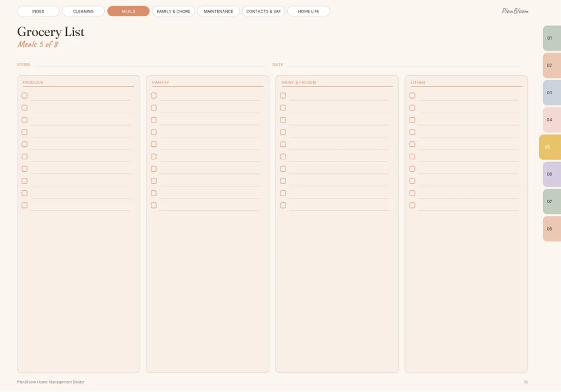Viewport: 561px width, 392px height.
Task: Check fifth PRODUCE checkbox
Action: [24, 144]
